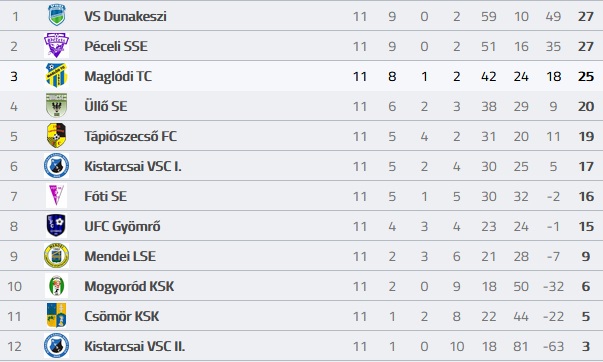Click the Csömör KSK coat of arms
The width and height of the screenshot is (603, 362).
coord(57,315)
